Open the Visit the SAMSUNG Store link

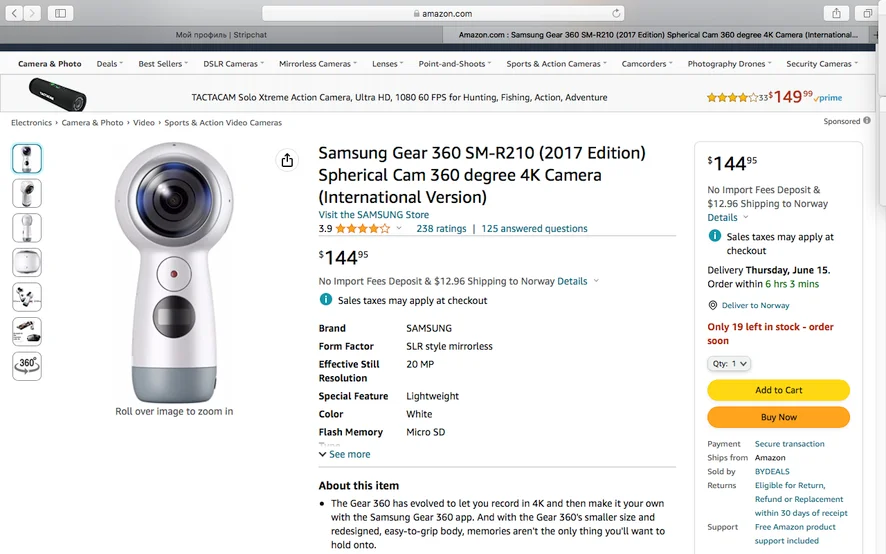point(373,214)
